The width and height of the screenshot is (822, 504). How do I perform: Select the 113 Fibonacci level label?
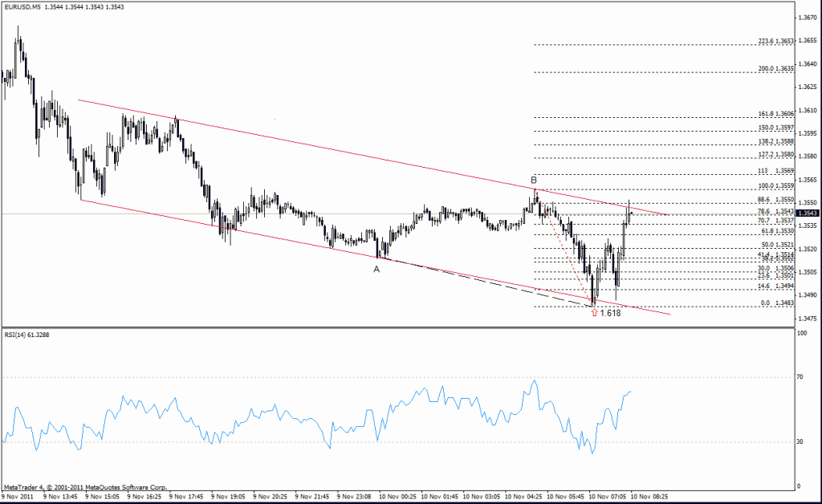[776, 171]
